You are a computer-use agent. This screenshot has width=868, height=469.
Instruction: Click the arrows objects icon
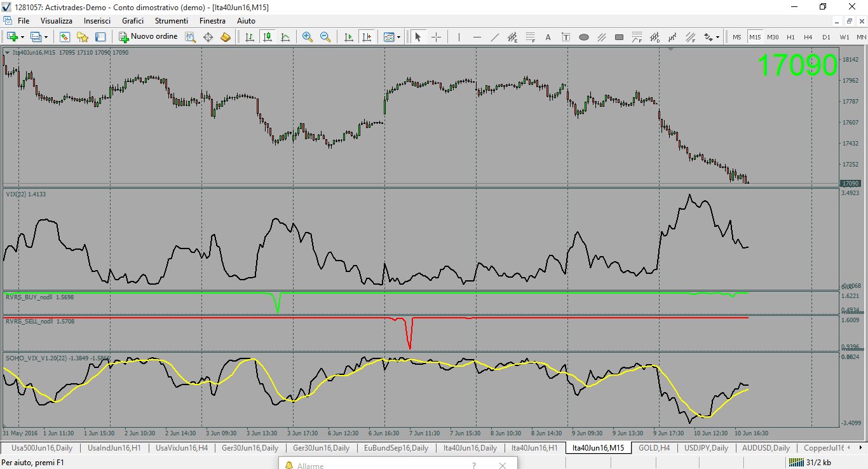(708, 37)
